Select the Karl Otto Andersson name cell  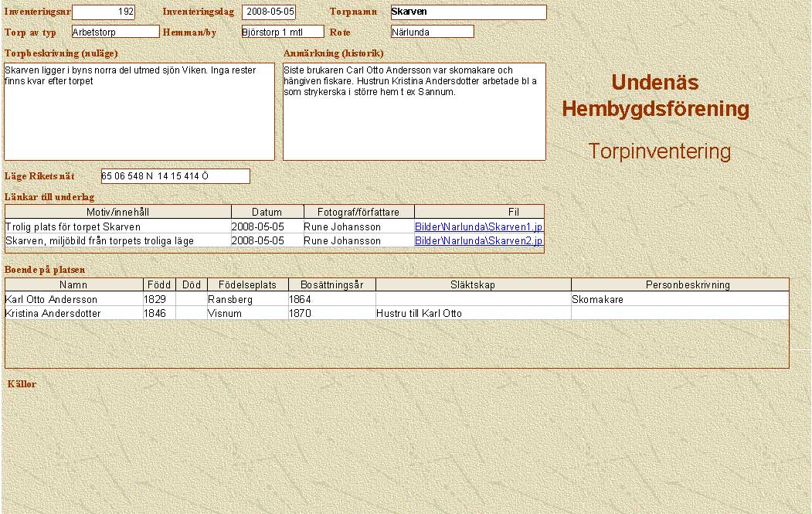tap(74, 300)
